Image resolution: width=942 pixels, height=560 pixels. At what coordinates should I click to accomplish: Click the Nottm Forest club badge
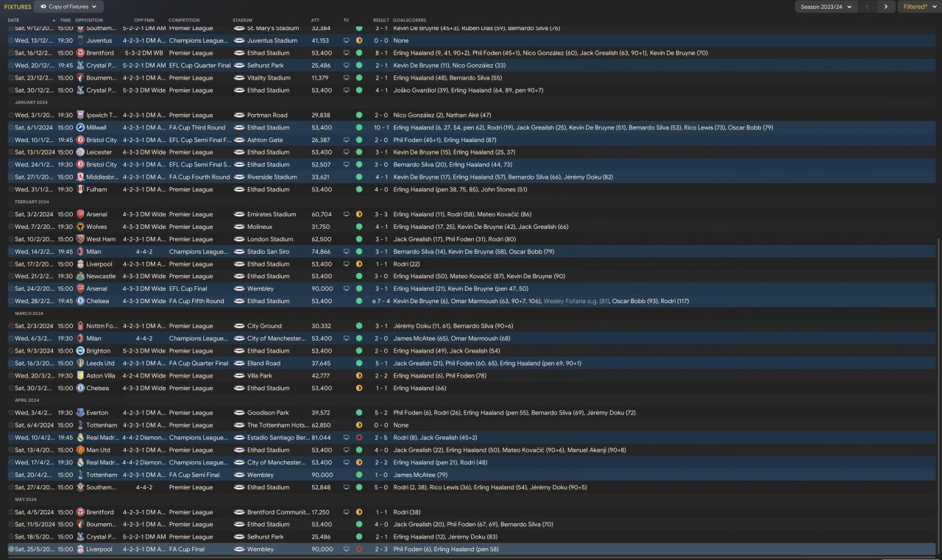[x=80, y=326]
